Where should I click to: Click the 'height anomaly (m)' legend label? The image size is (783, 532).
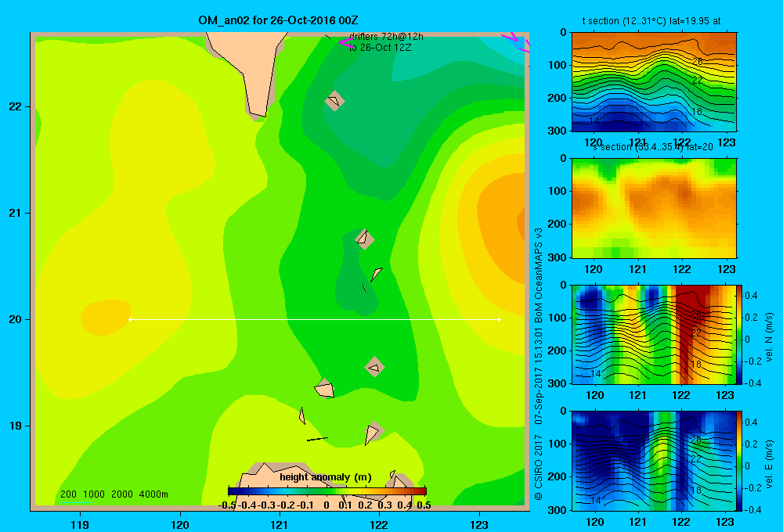[325, 477]
